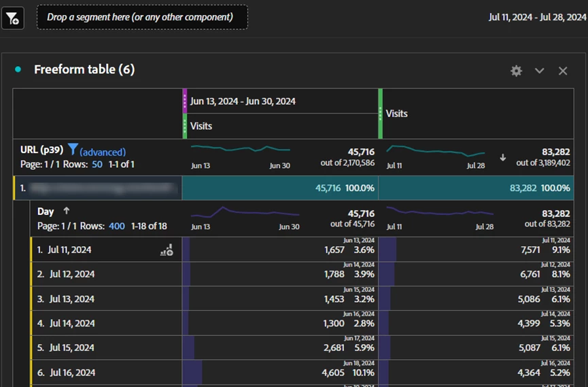Select the Visits header under Jun date range

tap(282, 126)
